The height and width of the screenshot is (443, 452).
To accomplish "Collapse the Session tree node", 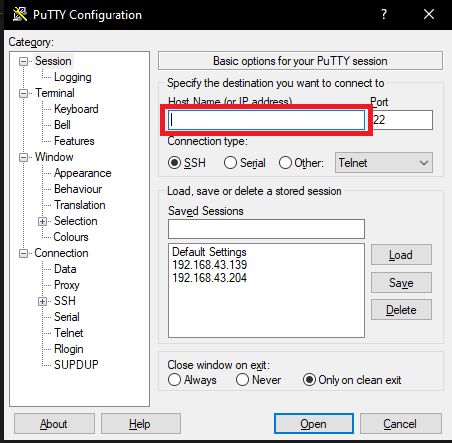I will pyautogui.click(x=23, y=61).
